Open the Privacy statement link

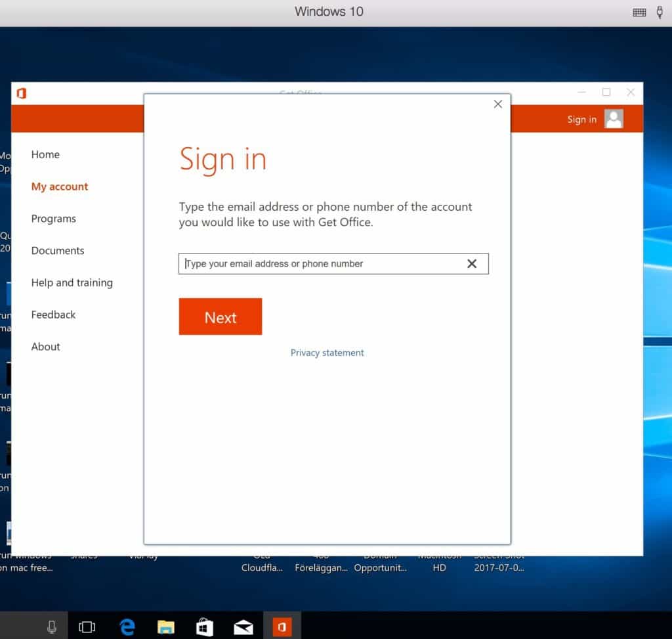click(x=327, y=353)
